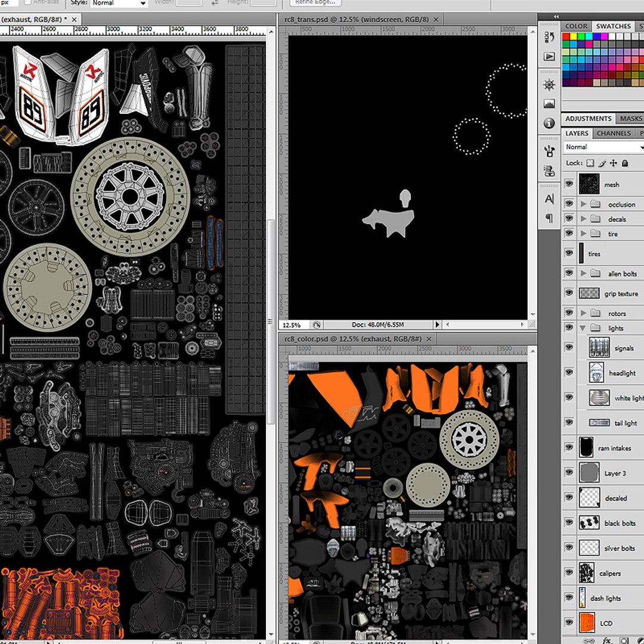Select the black bolts layer
Viewport: 644px width, 644px height.
(x=602, y=523)
